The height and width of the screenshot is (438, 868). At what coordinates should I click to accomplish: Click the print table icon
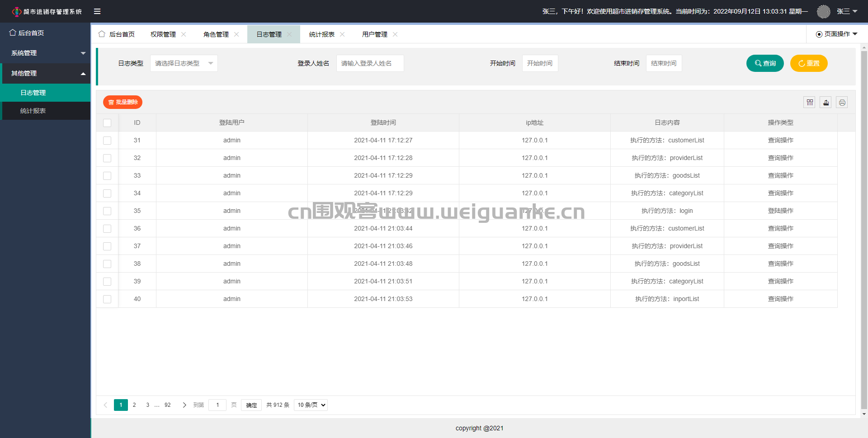tap(842, 103)
